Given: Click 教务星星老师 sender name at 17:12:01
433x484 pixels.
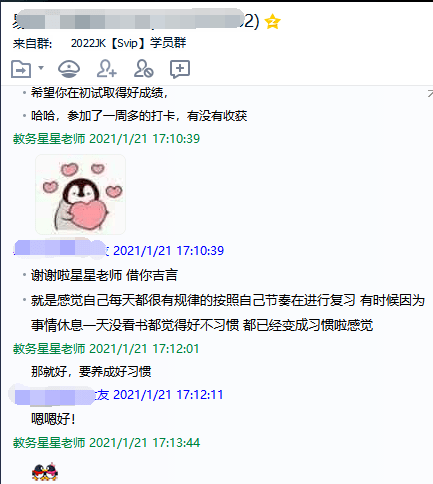Looking at the screenshot, I should click(49, 349).
